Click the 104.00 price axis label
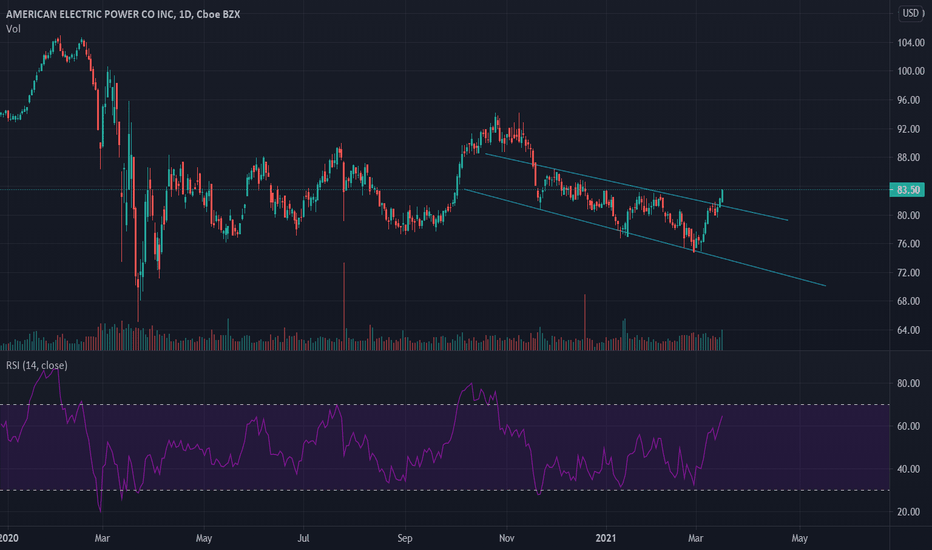 (911, 43)
